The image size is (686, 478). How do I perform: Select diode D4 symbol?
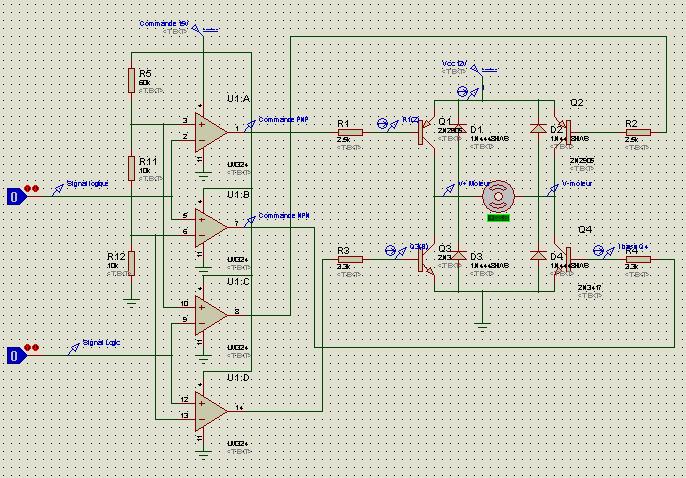coord(538,255)
